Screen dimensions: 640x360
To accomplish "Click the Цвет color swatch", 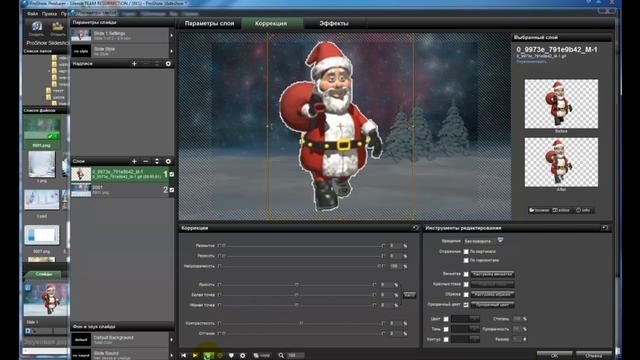I will pos(465,319).
